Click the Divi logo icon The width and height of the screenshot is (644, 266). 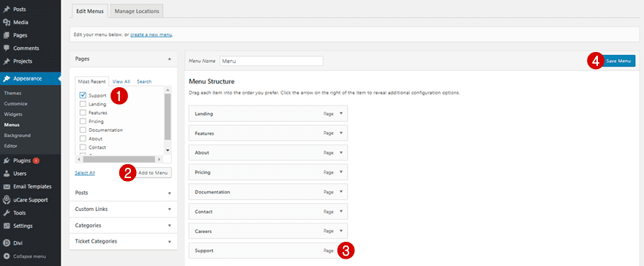[x=7, y=243]
